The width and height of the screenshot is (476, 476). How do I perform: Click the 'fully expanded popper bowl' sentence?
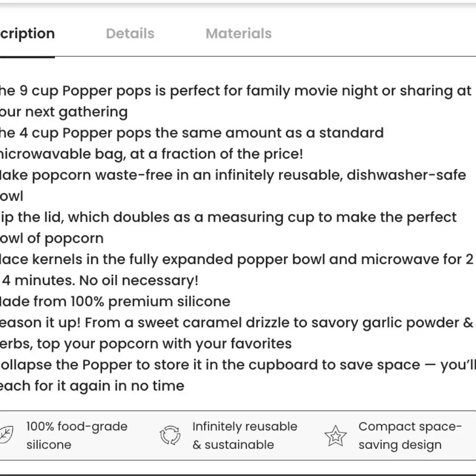tap(237, 269)
